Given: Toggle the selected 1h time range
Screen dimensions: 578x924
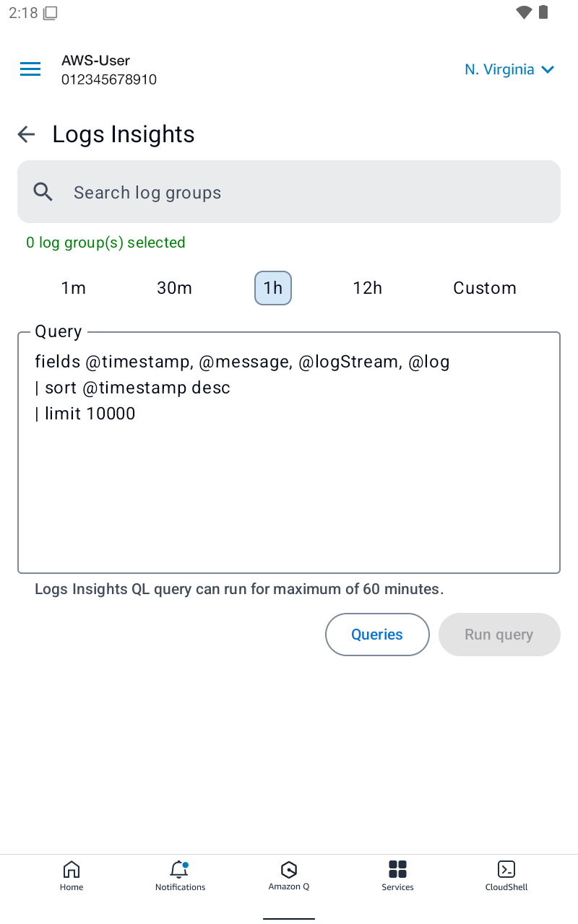Looking at the screenshot, I should [273, 288].
